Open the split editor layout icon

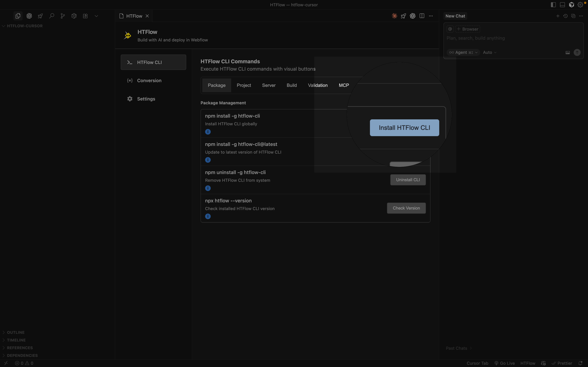[422, 16]
